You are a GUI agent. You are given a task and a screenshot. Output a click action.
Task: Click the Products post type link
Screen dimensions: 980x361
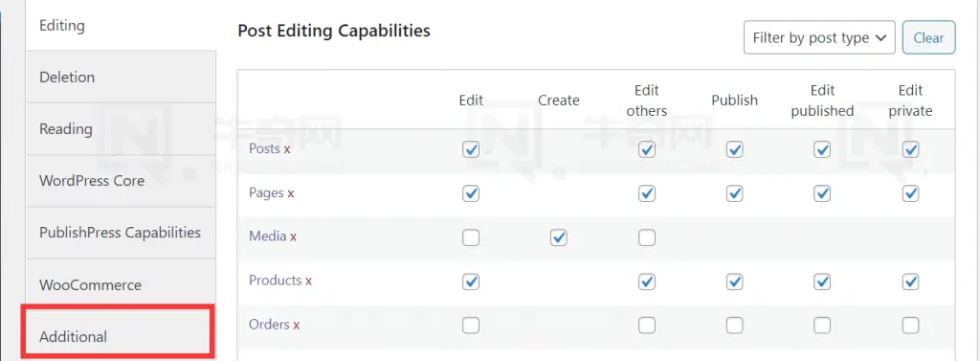275,281
